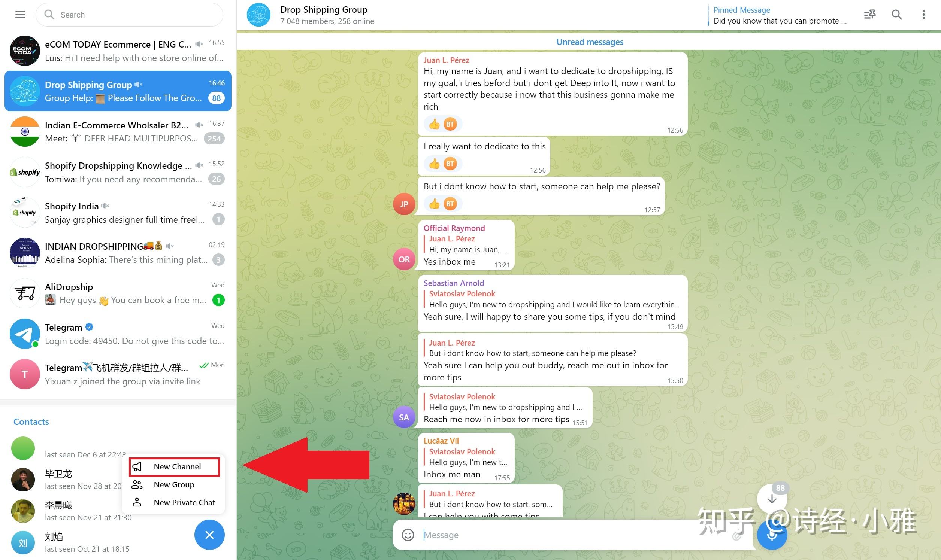Click AliDropship chat entry

119,293
